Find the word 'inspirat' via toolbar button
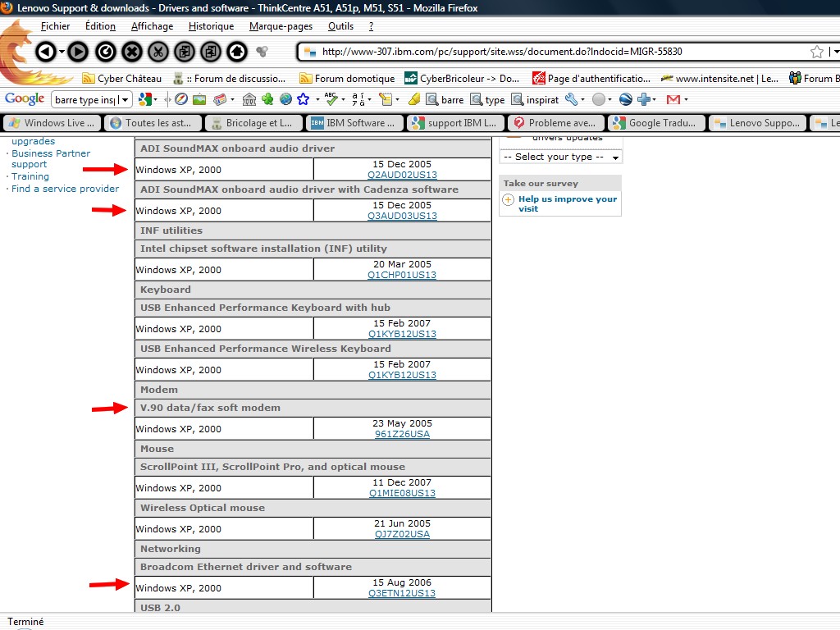The image size is (840, 630). tap(535, 99)
